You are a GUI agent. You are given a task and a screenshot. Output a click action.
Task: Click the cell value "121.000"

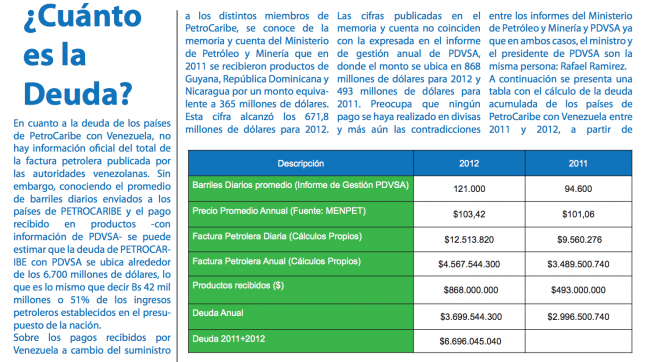(x=469, y=189)
